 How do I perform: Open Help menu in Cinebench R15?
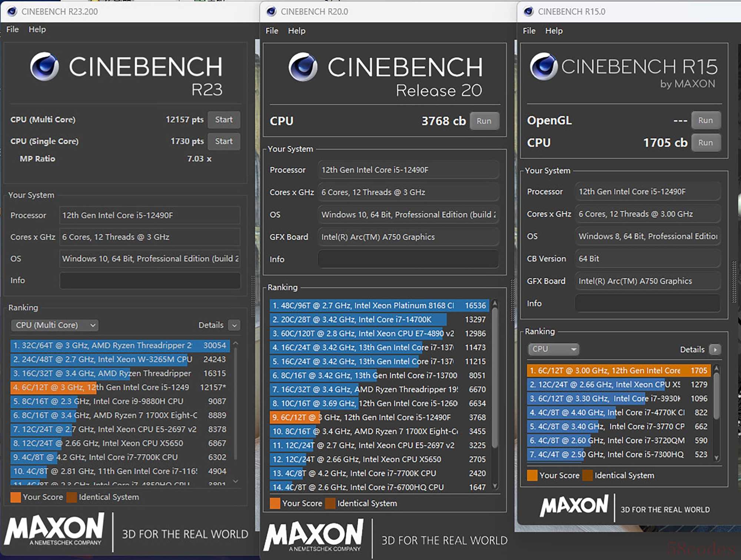pos(554,31)
